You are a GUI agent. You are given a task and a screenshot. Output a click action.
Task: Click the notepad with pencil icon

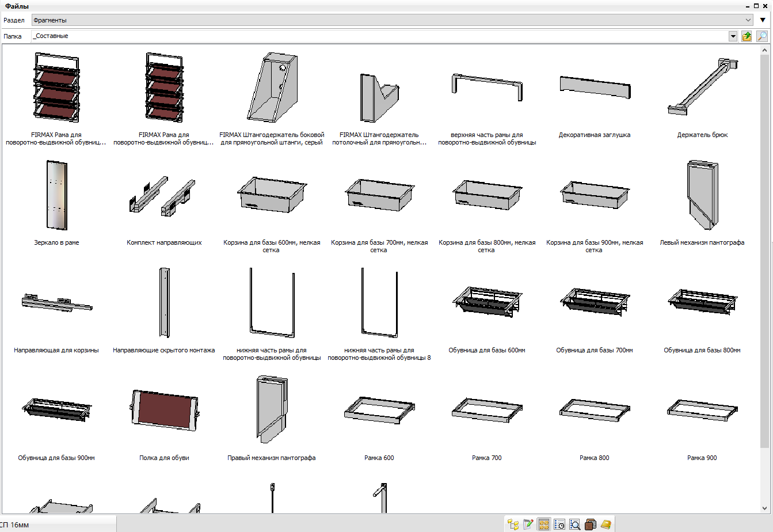click(x=528, y=524)
